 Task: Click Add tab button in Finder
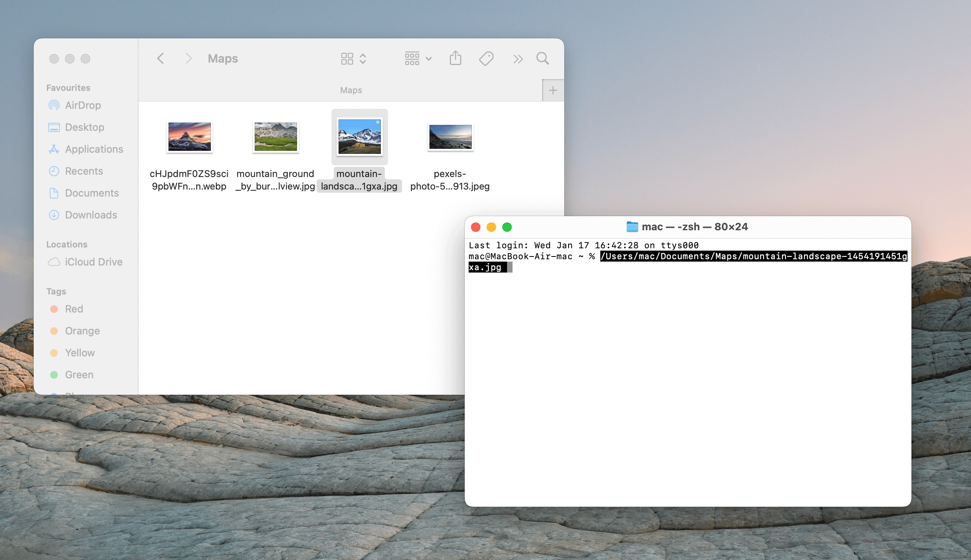[553, 90]
